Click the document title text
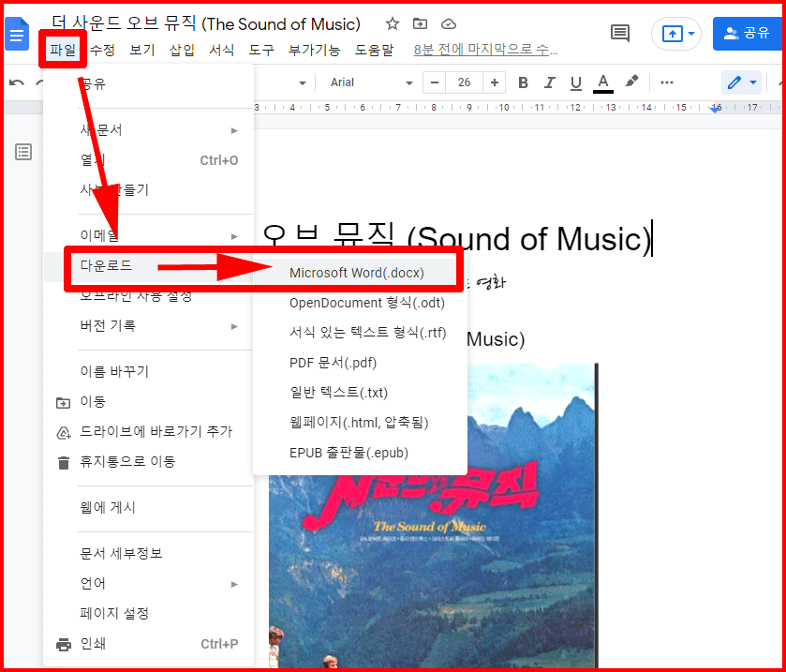 click(206, 23)
